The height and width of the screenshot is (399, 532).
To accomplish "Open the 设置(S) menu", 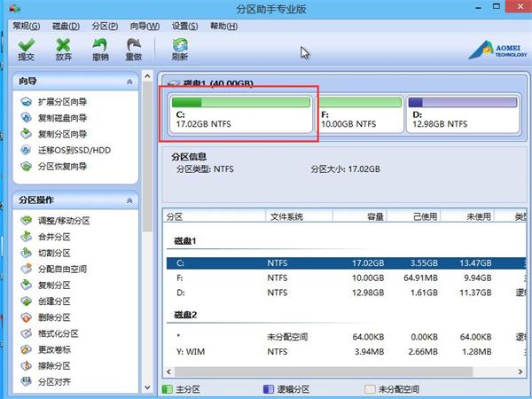I will pos(185,26).
